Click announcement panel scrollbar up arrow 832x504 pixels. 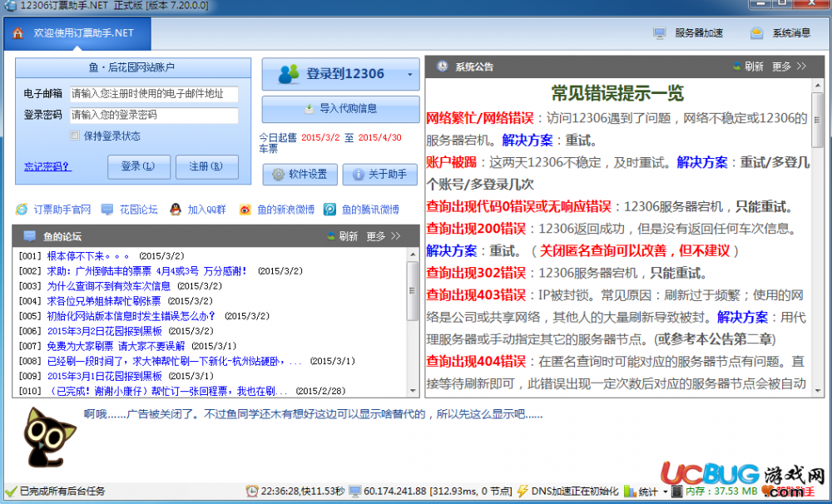click(x=818, y=84)
